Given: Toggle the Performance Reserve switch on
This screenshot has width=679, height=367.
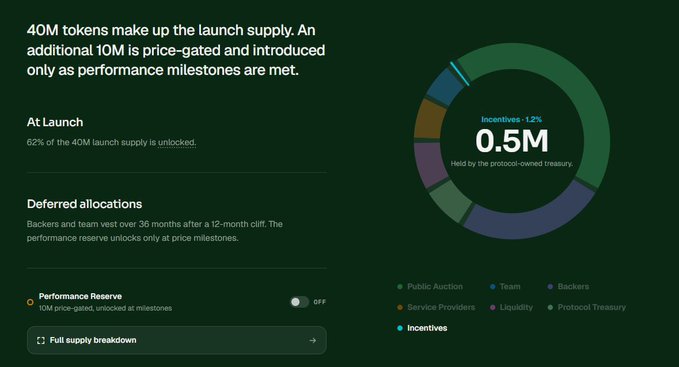Looking at the screenshot, I should click(300, 302).
